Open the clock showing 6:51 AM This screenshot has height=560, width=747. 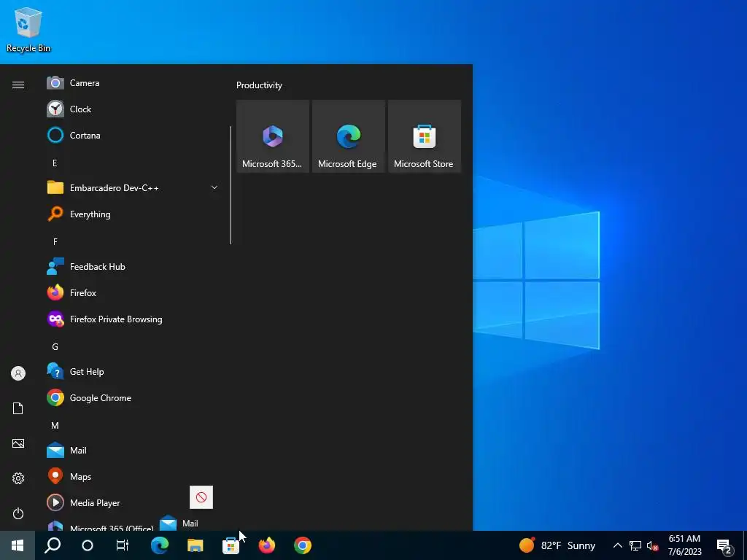(684, 545)
